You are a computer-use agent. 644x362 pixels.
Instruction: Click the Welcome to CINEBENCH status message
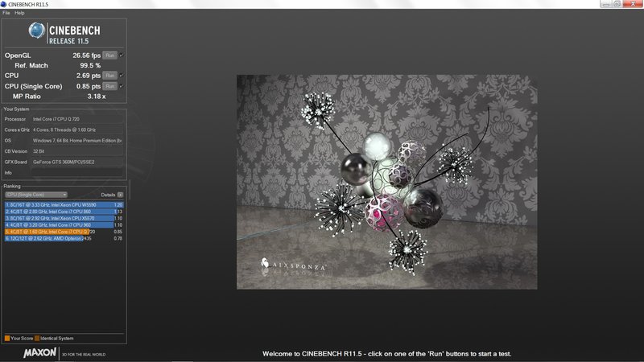click(387, 354)
